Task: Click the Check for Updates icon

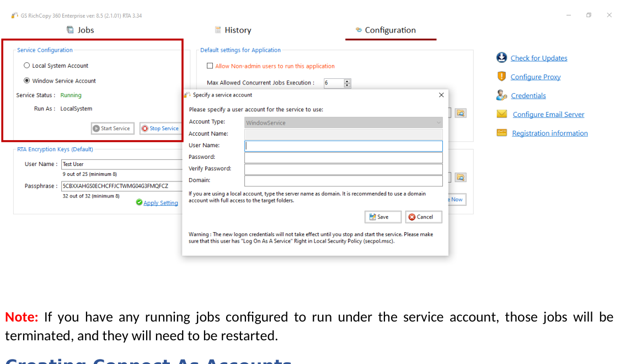Action: (x=501, y=58)
